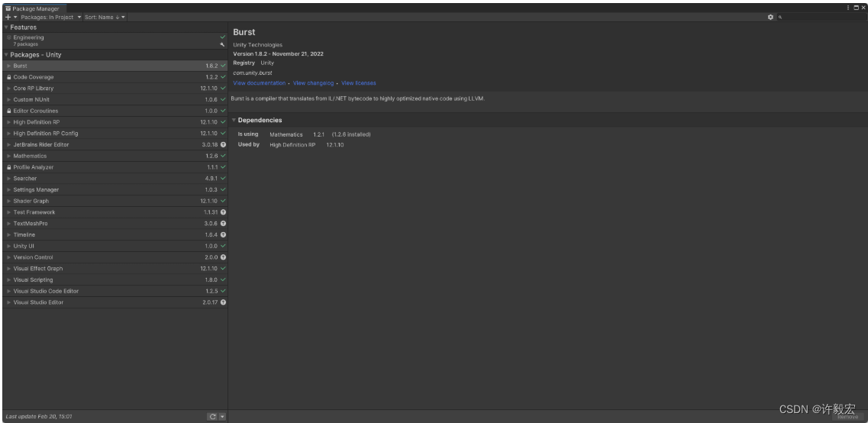
Task: Collapse the Dependencies section
Action: click(234, 120)
